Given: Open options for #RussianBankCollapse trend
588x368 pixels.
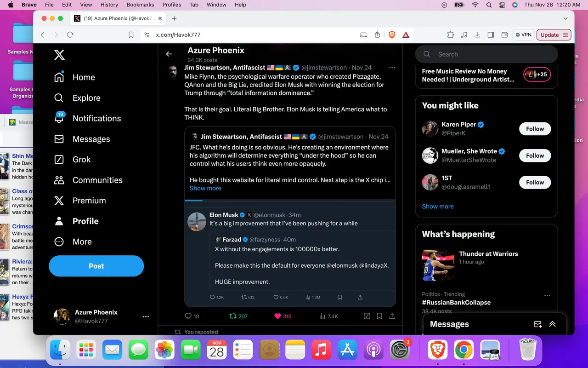Looking at the screenshot, I should pyautogui.click(x=547, y=295).
